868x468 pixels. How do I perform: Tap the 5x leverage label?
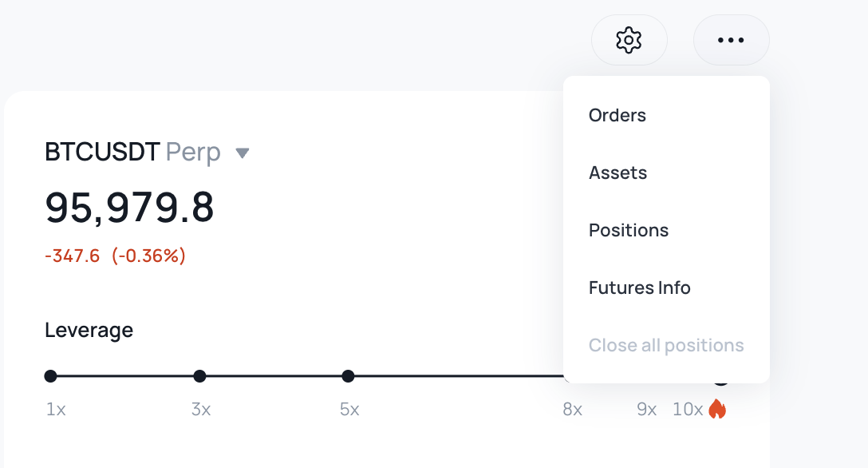pos(349,410)
